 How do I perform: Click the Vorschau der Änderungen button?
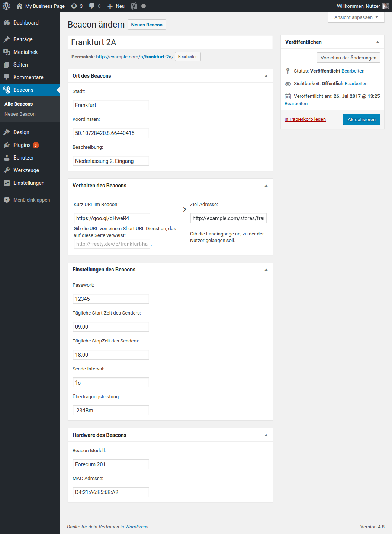pyautogui.click(x=348, y=58)
